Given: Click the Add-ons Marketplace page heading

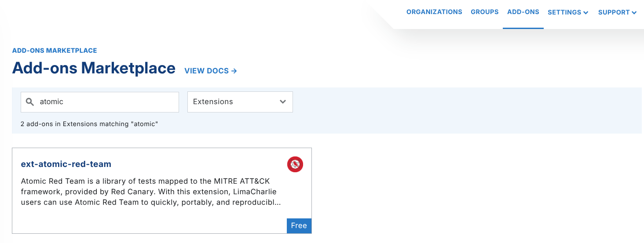Looking at the screenshot, I should pos(94,68).
